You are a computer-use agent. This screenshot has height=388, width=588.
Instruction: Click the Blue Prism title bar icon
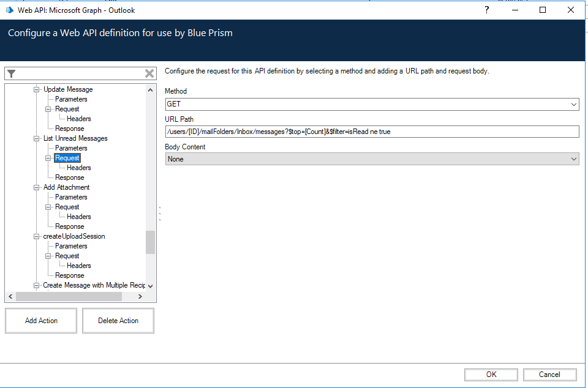[x=10, y=10]
